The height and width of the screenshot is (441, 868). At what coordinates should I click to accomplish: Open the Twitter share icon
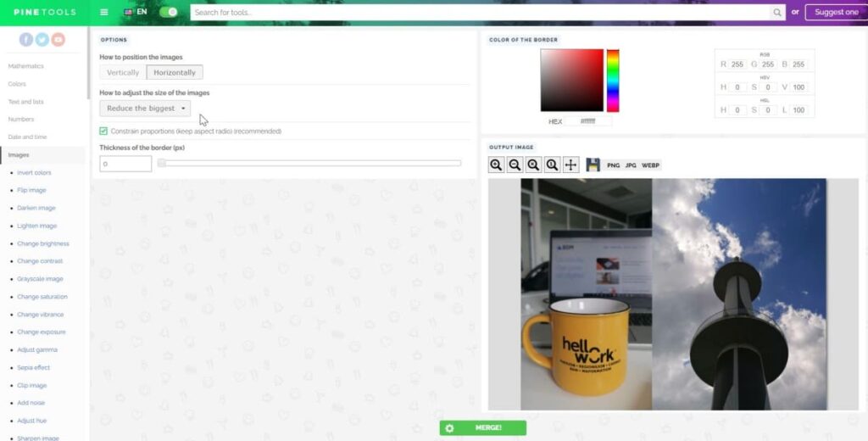pos(42,39)
